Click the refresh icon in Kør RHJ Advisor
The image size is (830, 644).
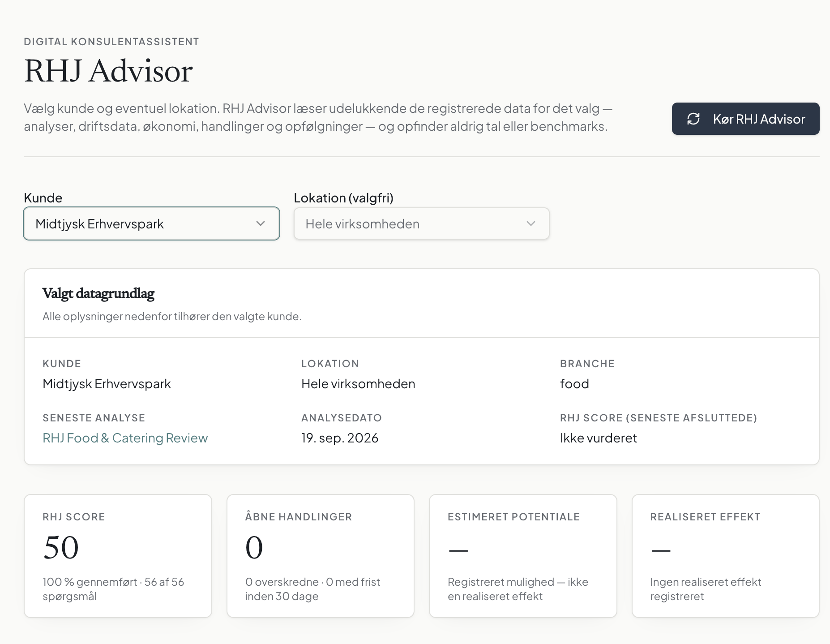tap(693, 119)
